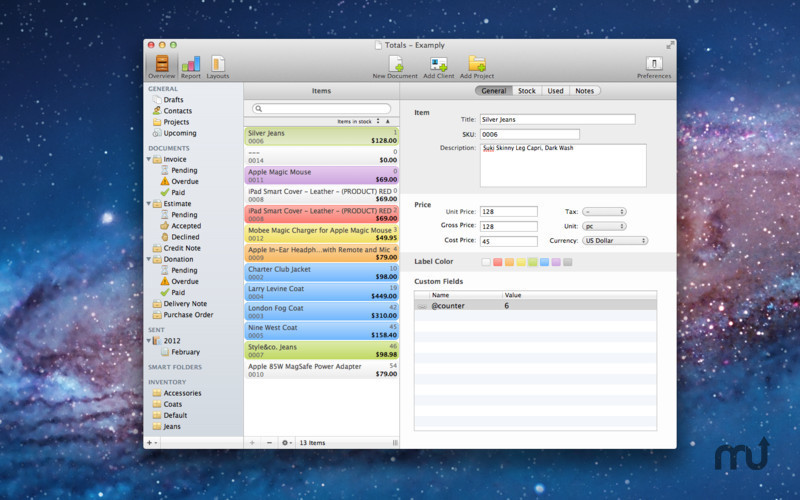Pick the yellow label color
The width and height of the screenshot is (800, 500).
tap(521, 262)
